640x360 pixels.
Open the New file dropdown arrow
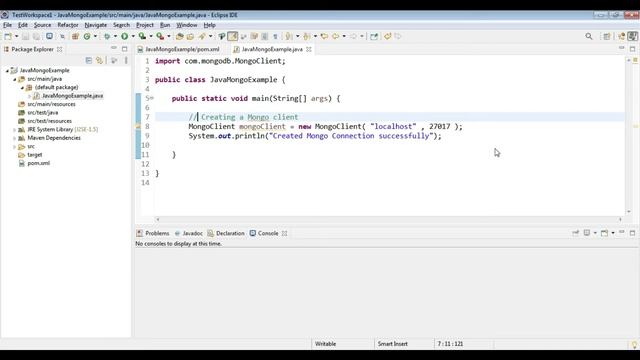coord(16,36)
